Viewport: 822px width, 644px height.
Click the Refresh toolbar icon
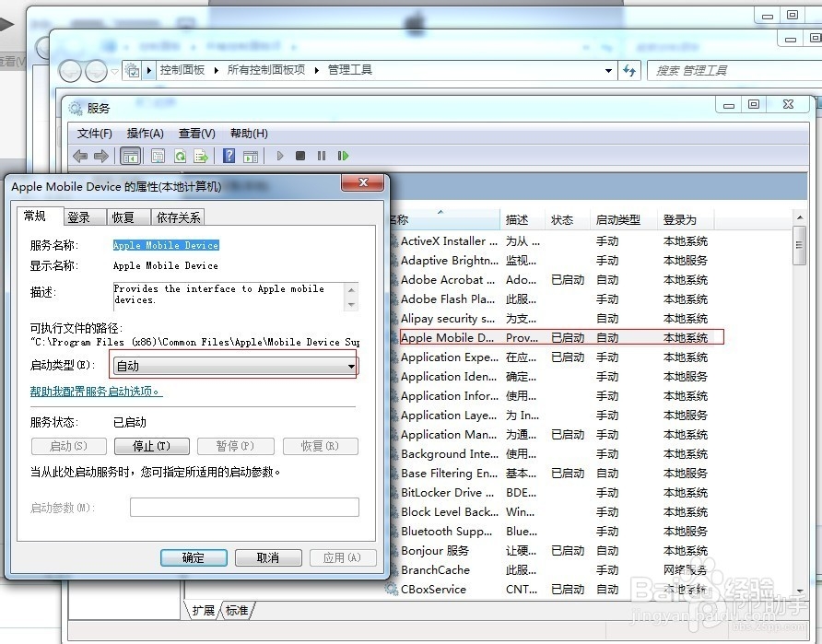[181, 157]
